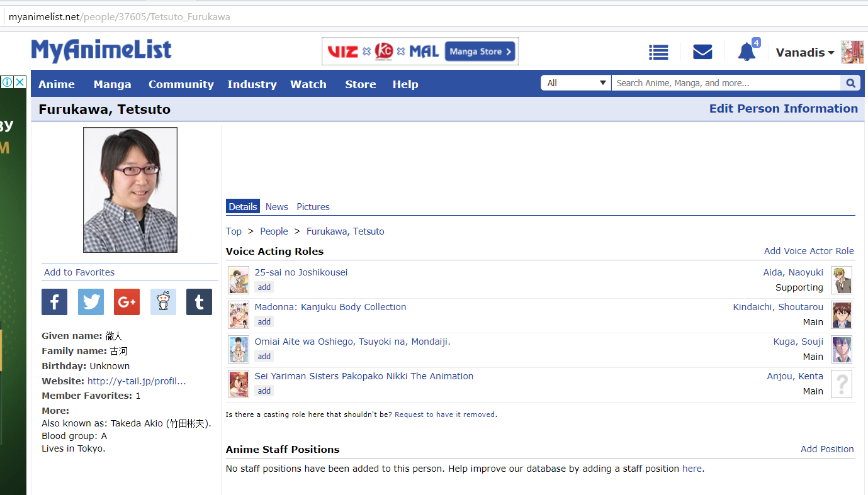Switch to the News tab
This screenshot has height=495, width=868.
point(276,207)
